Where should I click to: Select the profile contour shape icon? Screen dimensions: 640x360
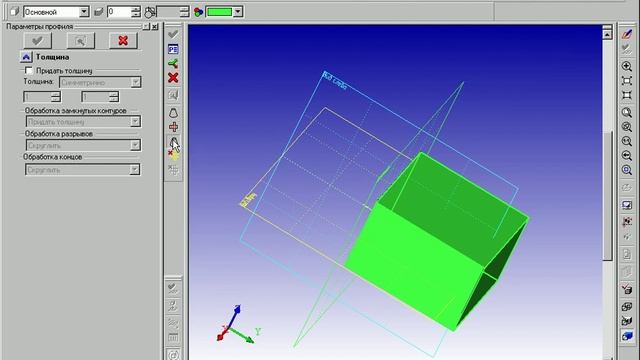point(173,113)
